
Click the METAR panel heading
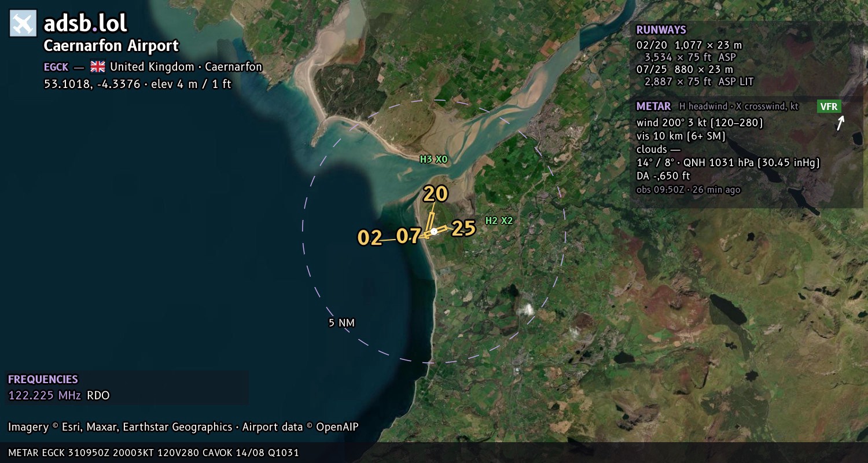(x=653, y=106)
